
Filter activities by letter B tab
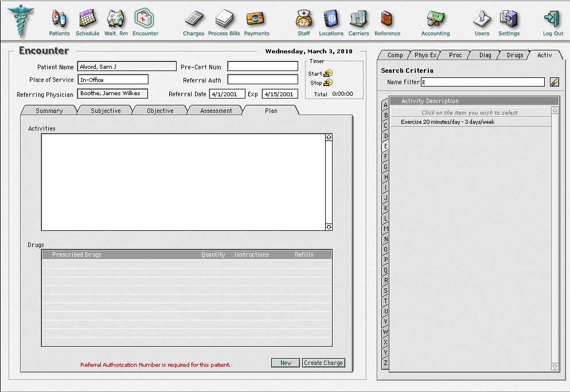385,115
